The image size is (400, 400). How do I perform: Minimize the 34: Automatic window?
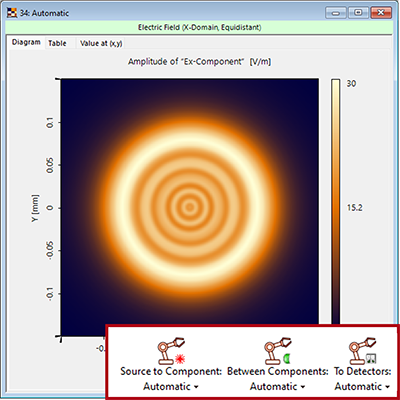tap(336, 13)
